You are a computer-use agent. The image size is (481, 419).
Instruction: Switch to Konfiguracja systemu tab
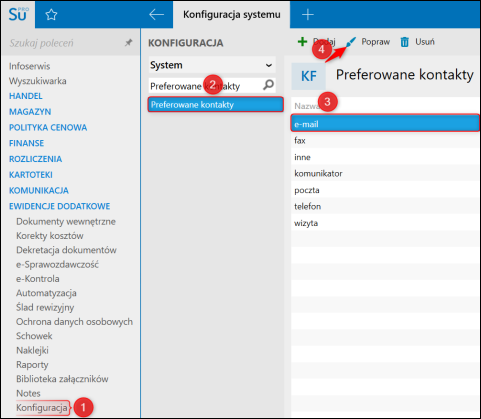tap(232, 15)
